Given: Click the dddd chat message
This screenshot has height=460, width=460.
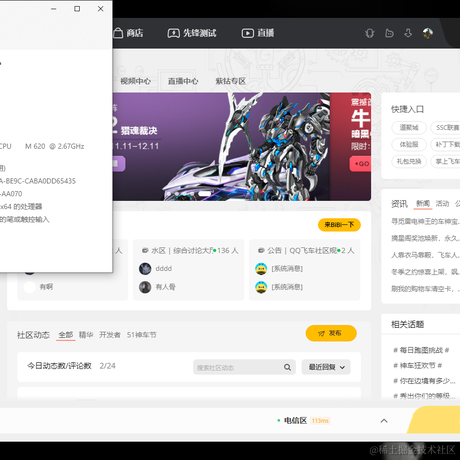Looking at the screenshot, I should 163,269.
